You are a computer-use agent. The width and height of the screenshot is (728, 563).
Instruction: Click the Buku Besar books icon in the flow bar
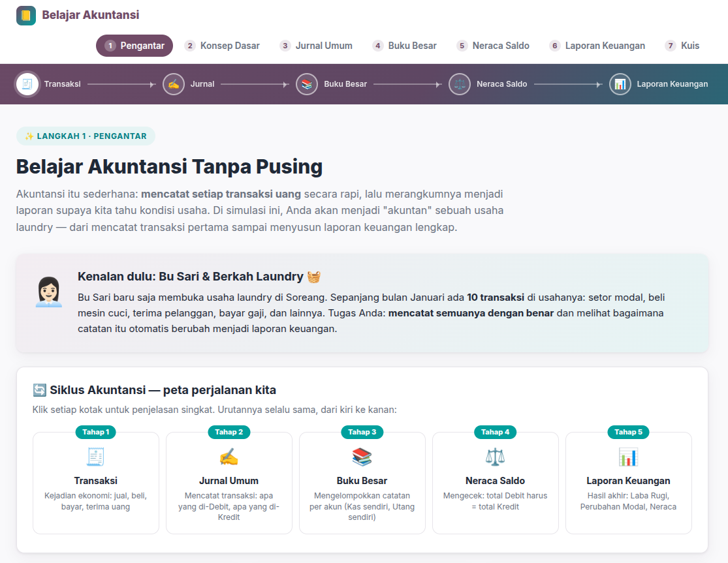(x=307, y=84)
